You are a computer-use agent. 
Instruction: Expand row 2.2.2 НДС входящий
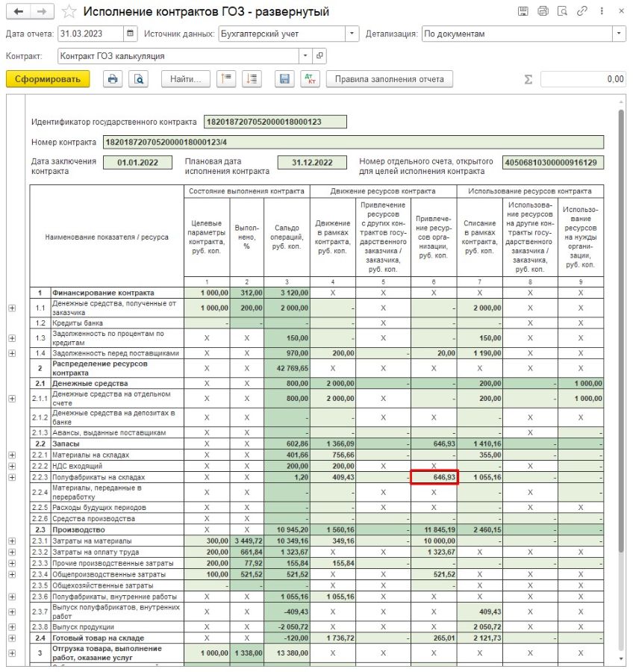[x=12, y=466]
